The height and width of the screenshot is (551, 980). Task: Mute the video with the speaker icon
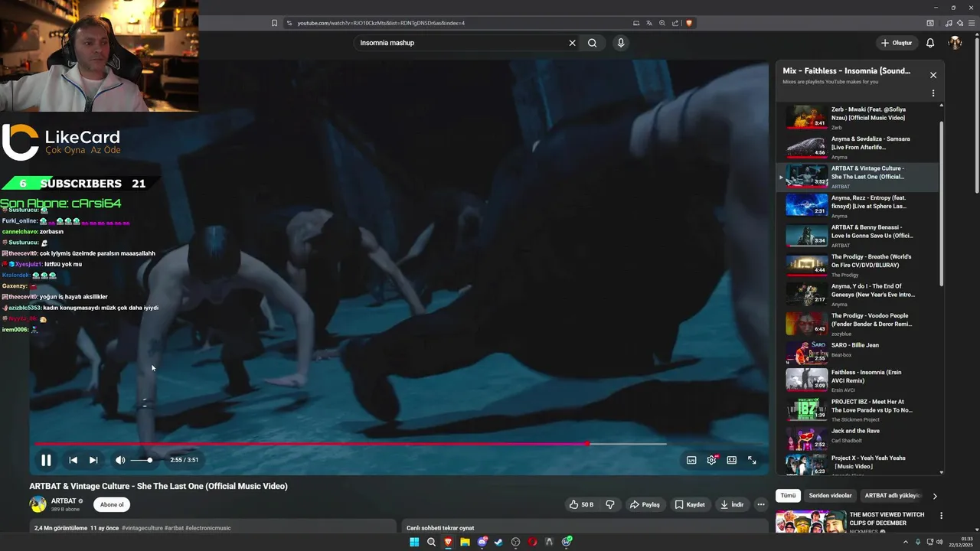pyautogui.click(x=120, y=460)
